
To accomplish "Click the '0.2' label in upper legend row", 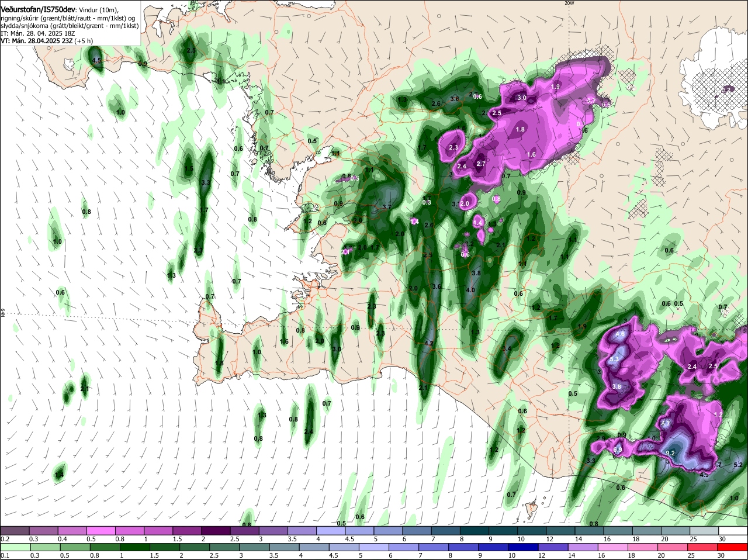I will click(5, 538).
